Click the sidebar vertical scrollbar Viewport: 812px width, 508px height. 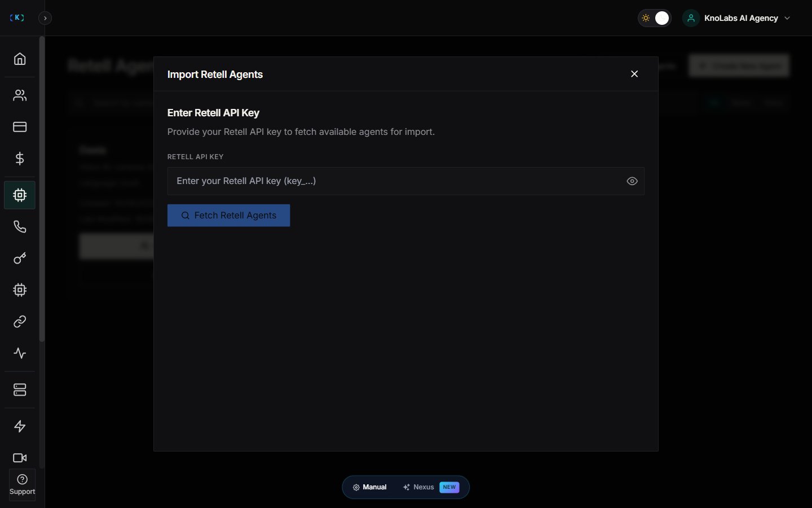[x=42, y=189]
